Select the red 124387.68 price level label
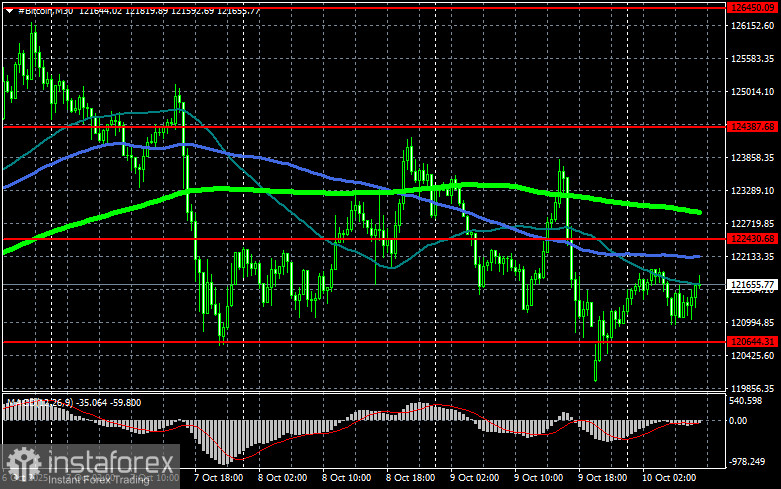The height and width of the screenshot is (489, 781). click(752, 127)
